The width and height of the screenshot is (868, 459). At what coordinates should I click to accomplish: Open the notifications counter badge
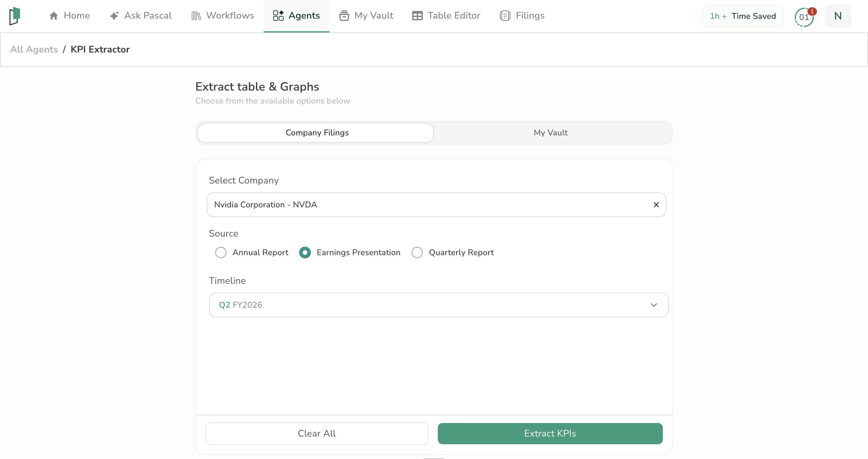[804, 17]
